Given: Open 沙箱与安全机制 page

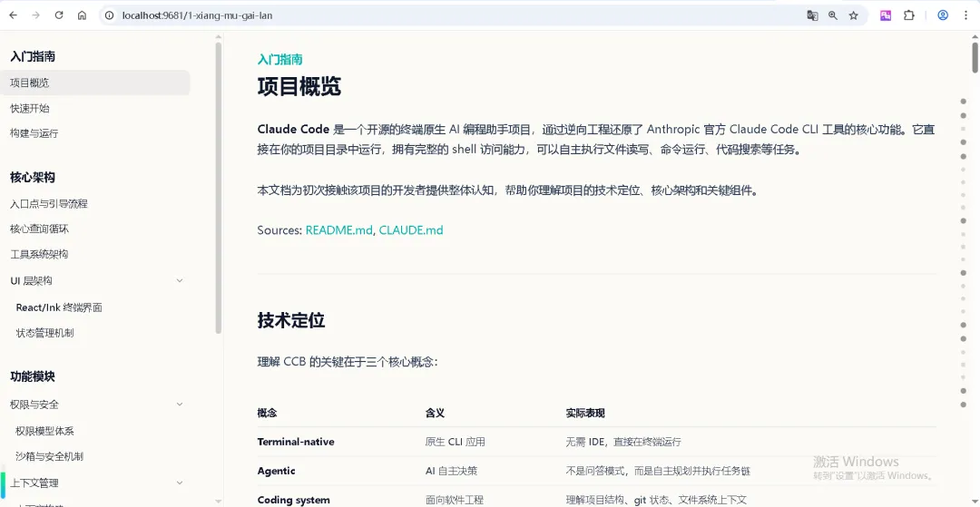Looking at the screenshot, I should point(49,456).
